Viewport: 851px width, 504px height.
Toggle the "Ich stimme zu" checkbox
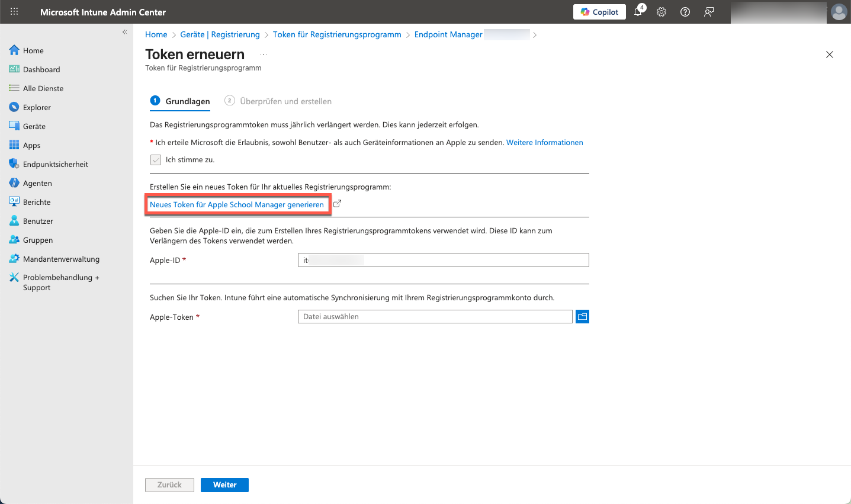click(x=156, y=160)
